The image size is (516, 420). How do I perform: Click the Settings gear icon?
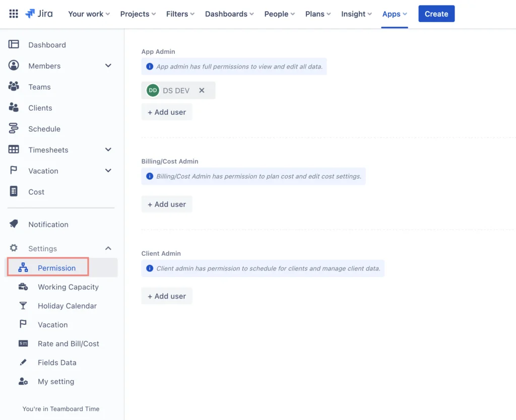14,248
